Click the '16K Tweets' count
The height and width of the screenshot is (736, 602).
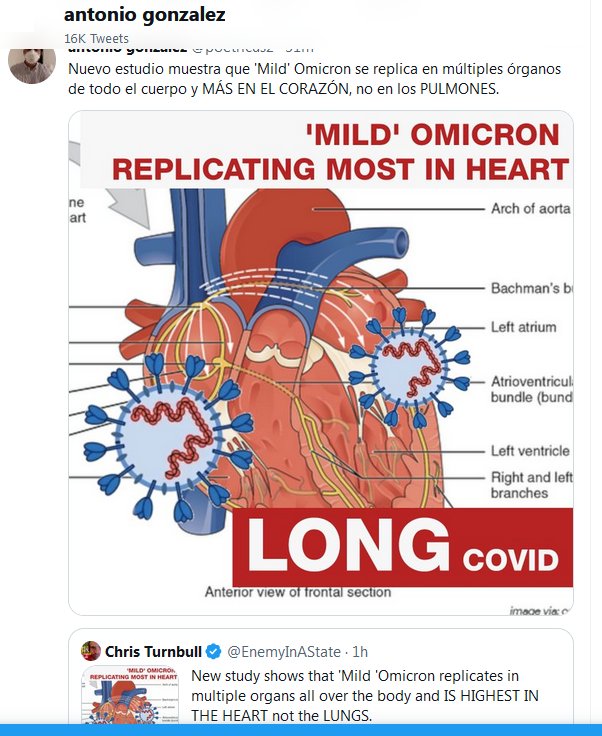pos(95,37)
